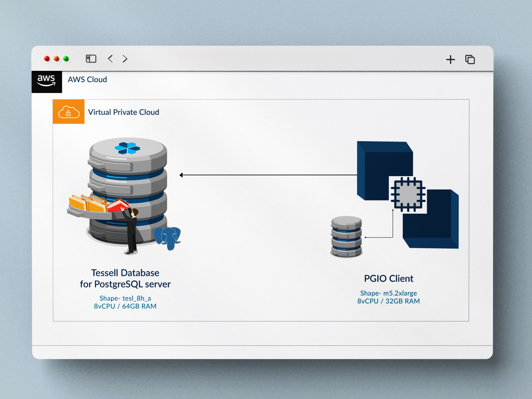Click the black AWS logo

pos(47,82)
